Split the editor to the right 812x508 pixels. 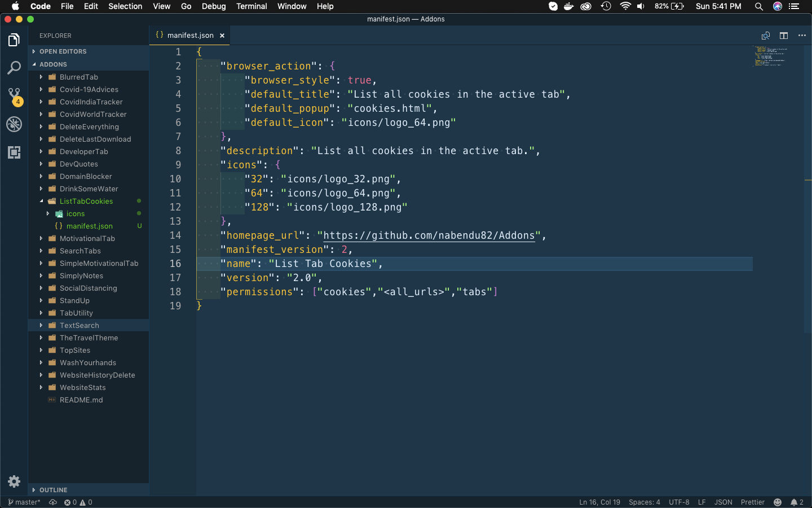point(784,36)
